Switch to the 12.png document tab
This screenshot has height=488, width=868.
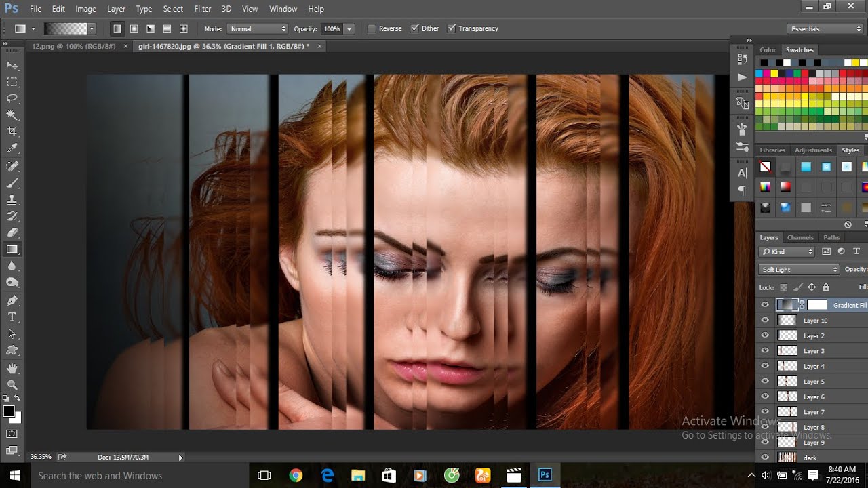[x=73, y=46]
